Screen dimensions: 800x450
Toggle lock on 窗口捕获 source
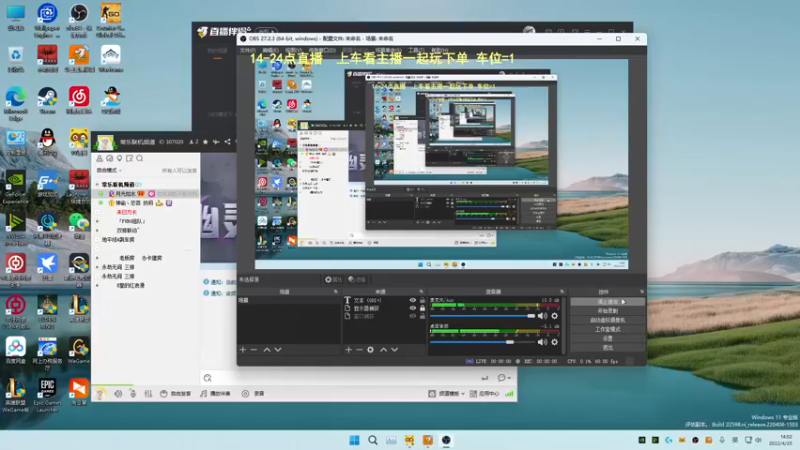(422, 316)
